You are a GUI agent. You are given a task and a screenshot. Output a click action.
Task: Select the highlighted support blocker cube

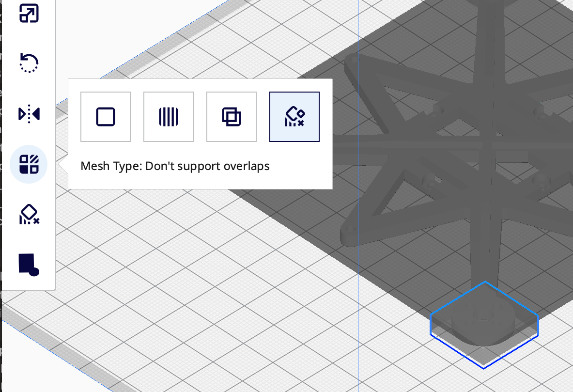click(484, 325)
